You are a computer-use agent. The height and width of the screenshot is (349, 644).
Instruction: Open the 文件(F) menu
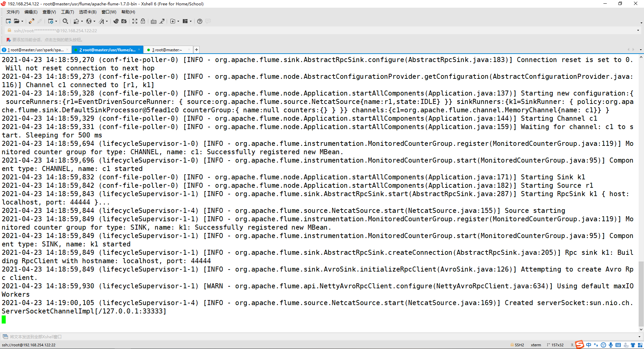[13, 12]
